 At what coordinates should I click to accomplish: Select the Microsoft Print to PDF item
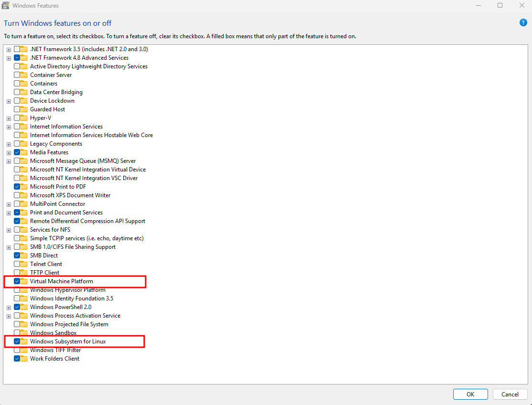58,187
